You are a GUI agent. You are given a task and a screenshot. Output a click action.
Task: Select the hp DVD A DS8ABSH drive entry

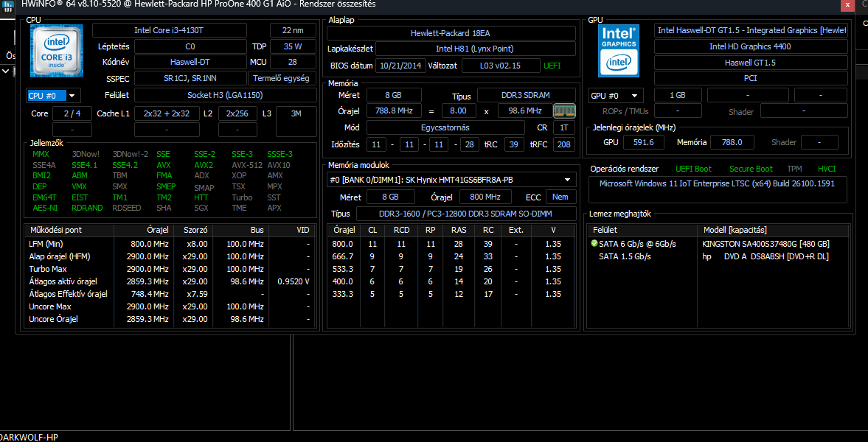point(765,256)
